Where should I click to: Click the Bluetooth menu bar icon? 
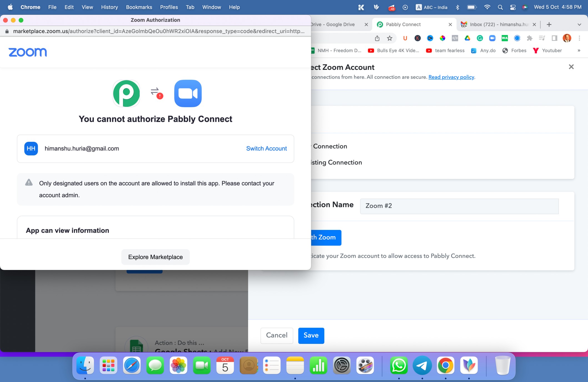pos(457,7)
